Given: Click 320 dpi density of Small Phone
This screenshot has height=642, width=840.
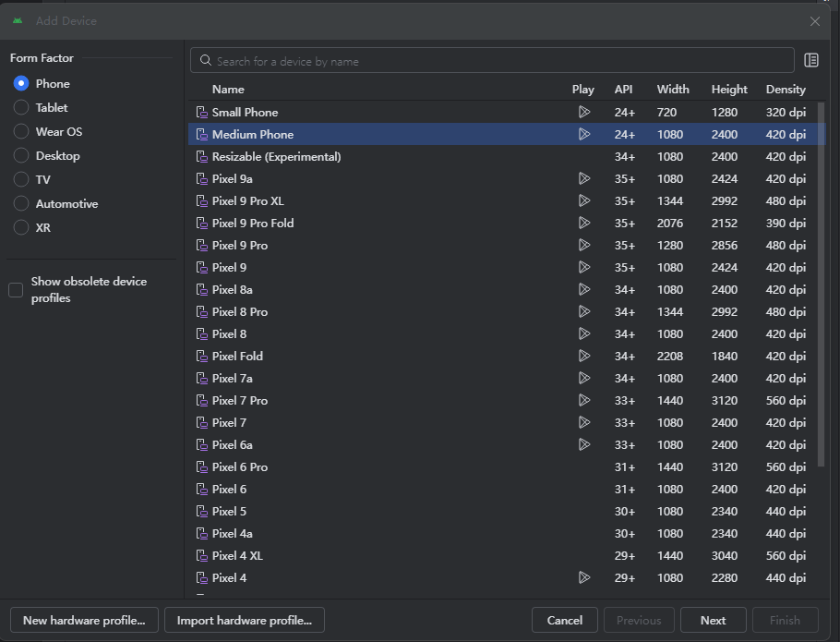Looking at the screenshot, I should coord(786,112).
